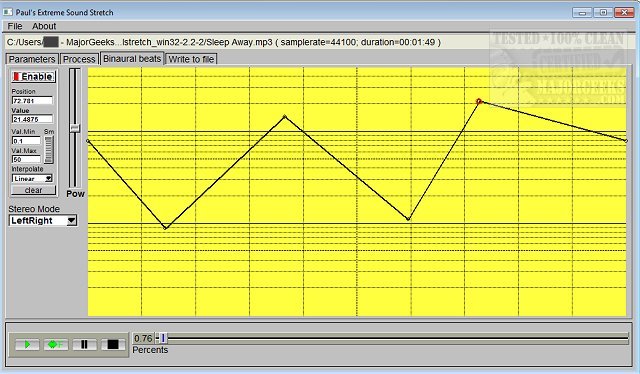Image resolution: width=640 pixels, height=374 pixels.
Task: Switch to the Write to file tab
Action: [x=191, y=59]
